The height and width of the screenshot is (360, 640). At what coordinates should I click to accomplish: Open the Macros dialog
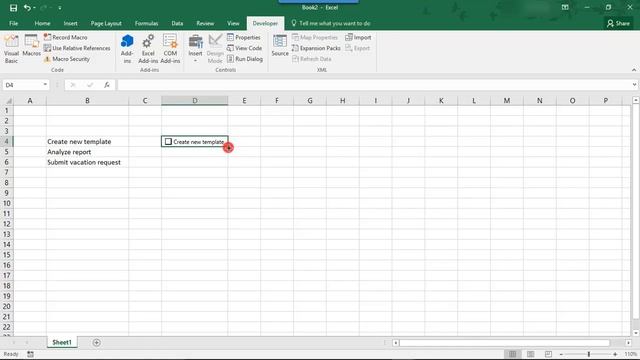pyautogui.click(x=31, y=46)
